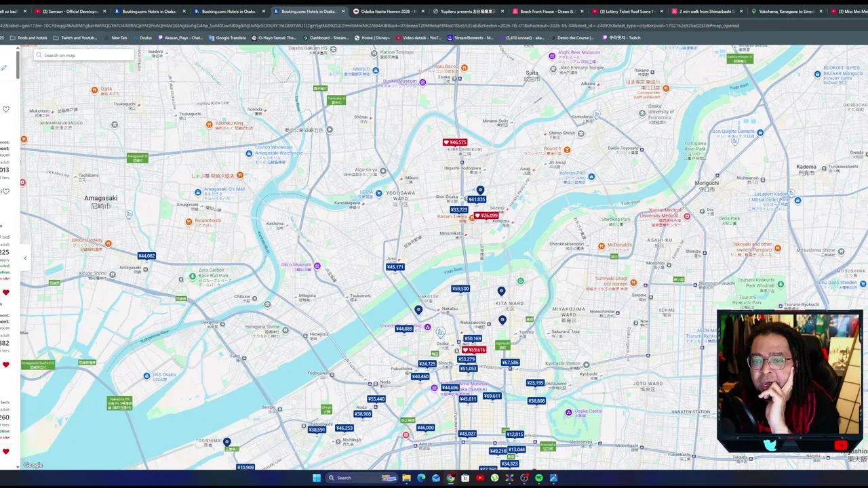Select the ¥10,909 hotel price marker

click(245, 467)
